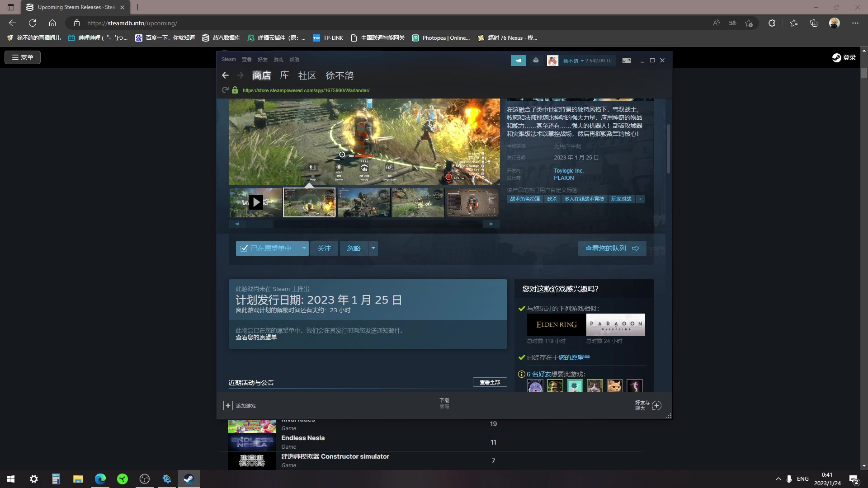Open File Explorer from the taskbar
The width and height of the screenshot is (868, 488).
point(78,479)
